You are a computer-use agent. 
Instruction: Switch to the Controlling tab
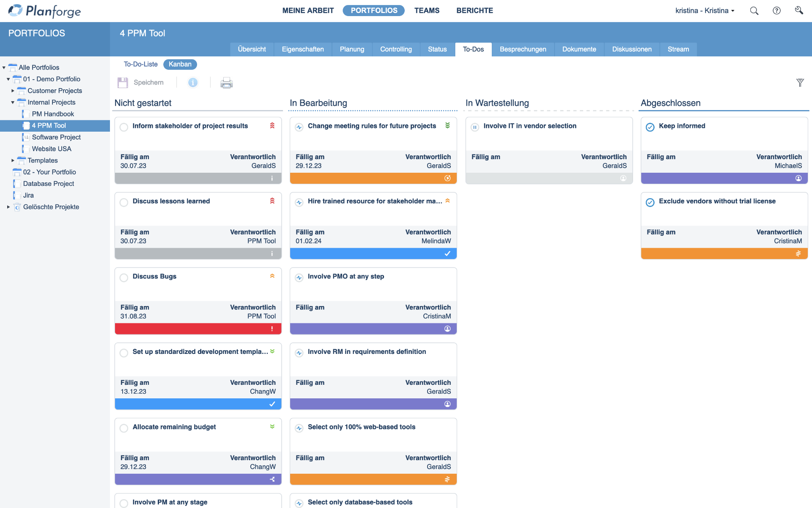pos(396,49)
